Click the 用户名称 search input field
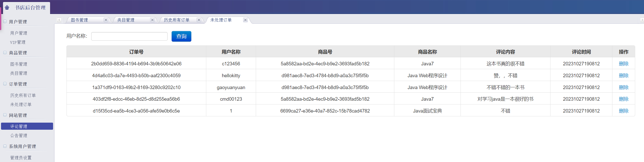Screen dimensions: 644x162 (x=129, y=36)
